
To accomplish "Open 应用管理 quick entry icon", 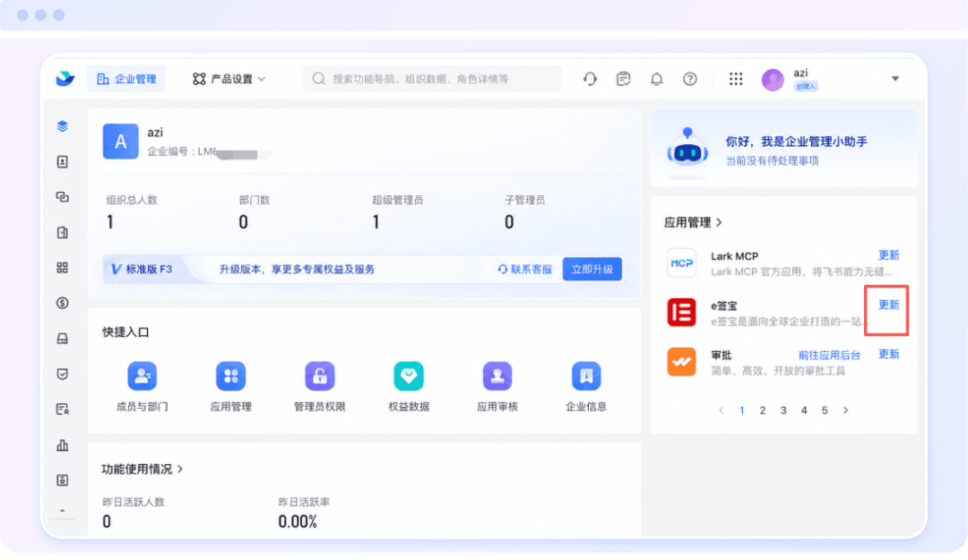I will click(x=231, y=376).
